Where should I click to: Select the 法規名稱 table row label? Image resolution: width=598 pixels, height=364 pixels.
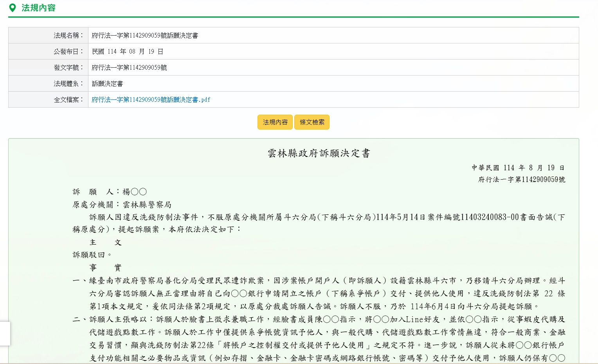click(x=67, y=35)
